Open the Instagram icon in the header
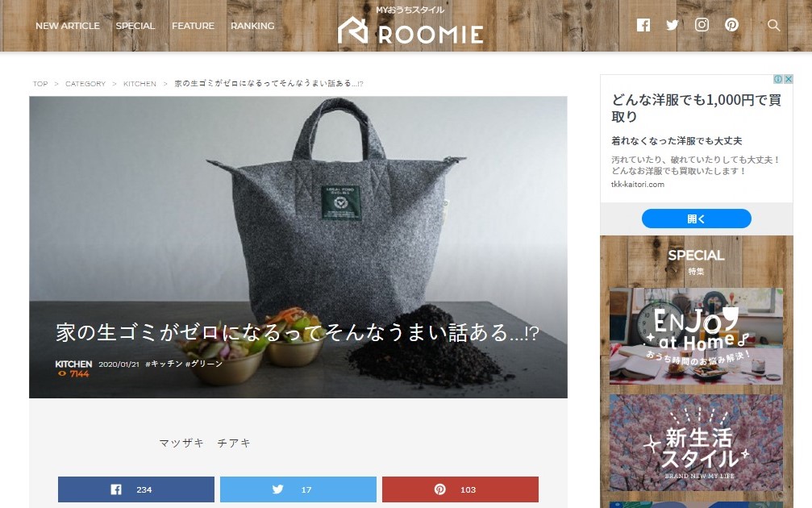The width and height of the screenshot is (812, 508). pos(702,25)
